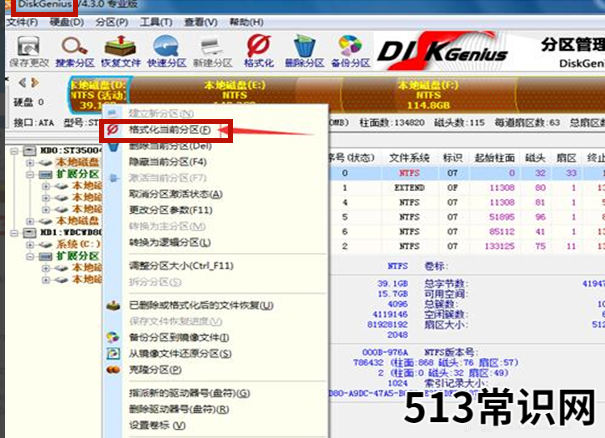Select HD1:WDCWD80 disk in tree

tap(71, 232)
